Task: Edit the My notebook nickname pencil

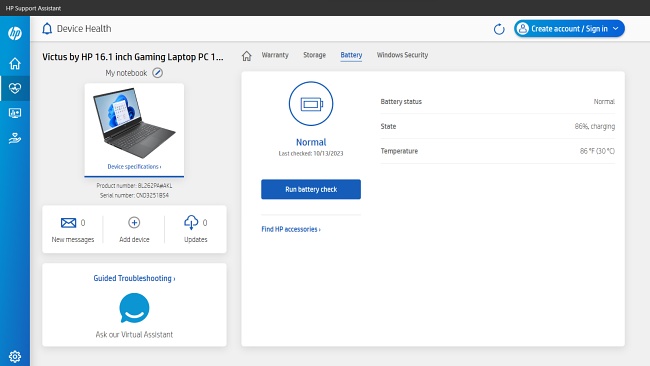Action: tap(158, 73)
